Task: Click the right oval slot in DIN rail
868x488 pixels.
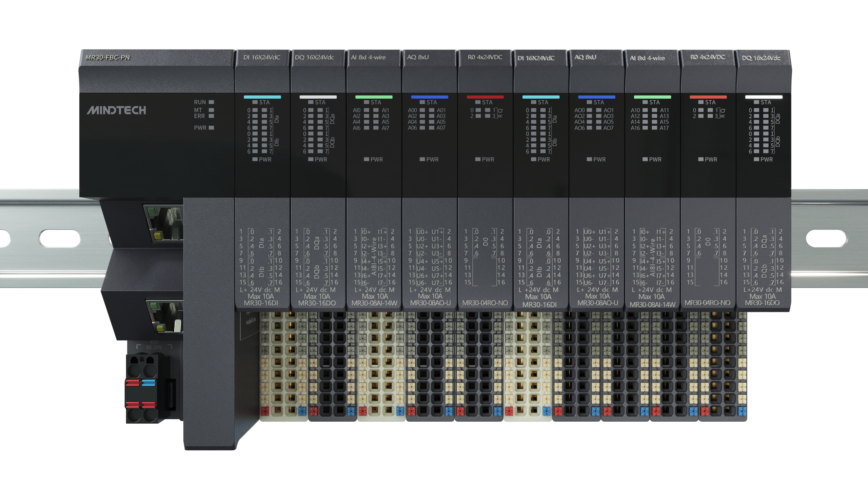Action: pyautogui.click(x=826, y=239)
